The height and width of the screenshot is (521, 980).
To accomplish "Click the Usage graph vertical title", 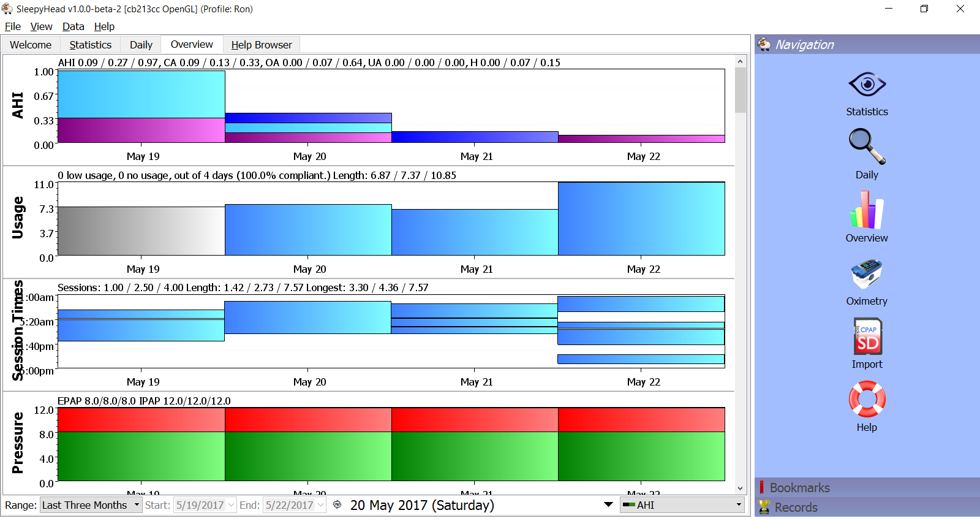I will (18, 218).
